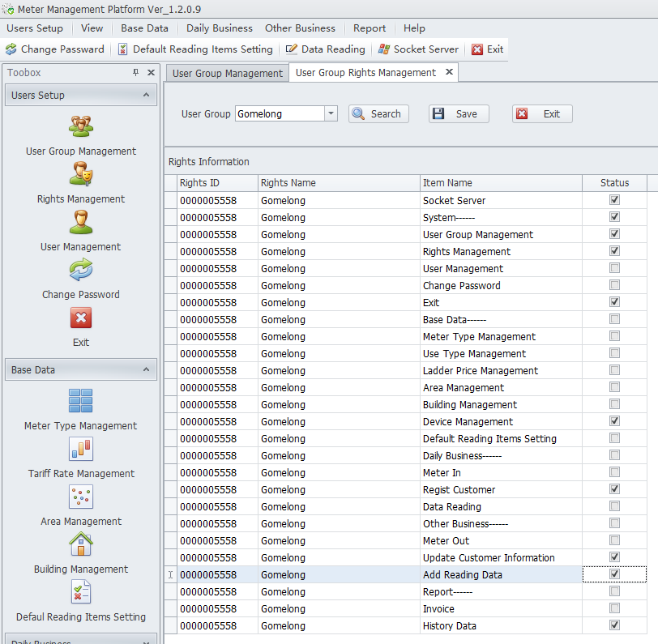
Task: Click the Save button
Action: [459, 113]
